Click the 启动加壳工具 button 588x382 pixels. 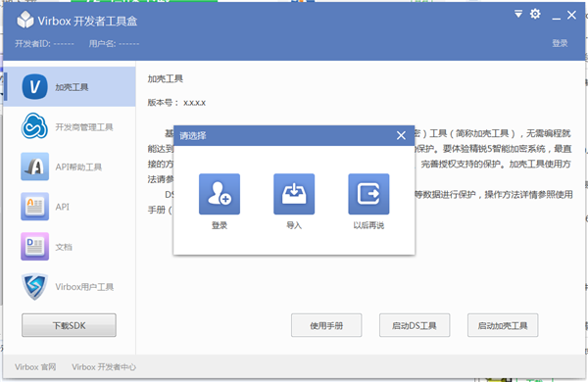[x=503, y=325]
